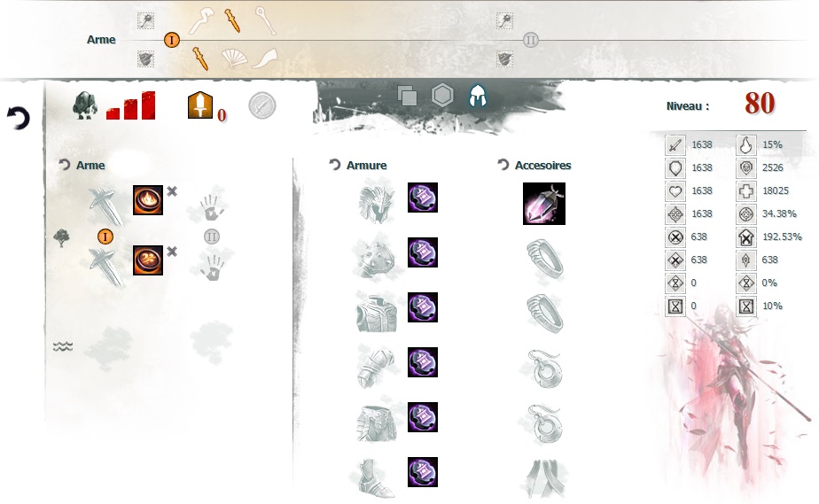819x504 pixels.
Task: Select the first earring accessory slot
Action: coord(544,368)
